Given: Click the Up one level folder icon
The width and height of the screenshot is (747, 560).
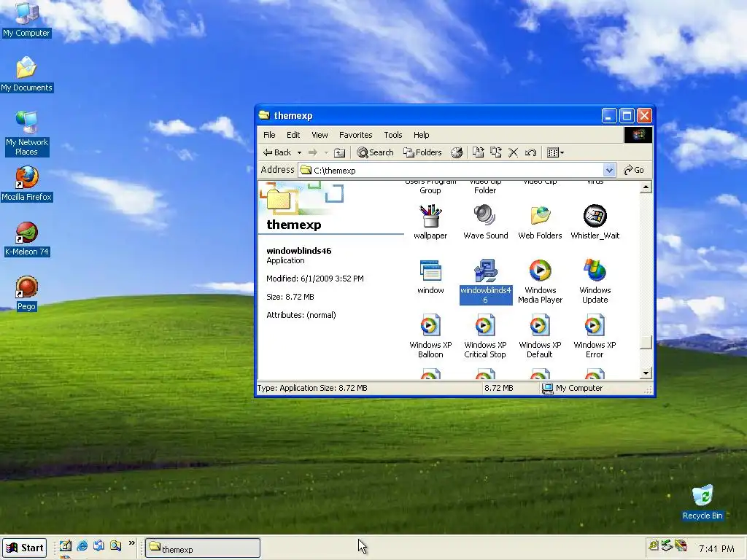Looking at the screenshot, I should [339, 152].
